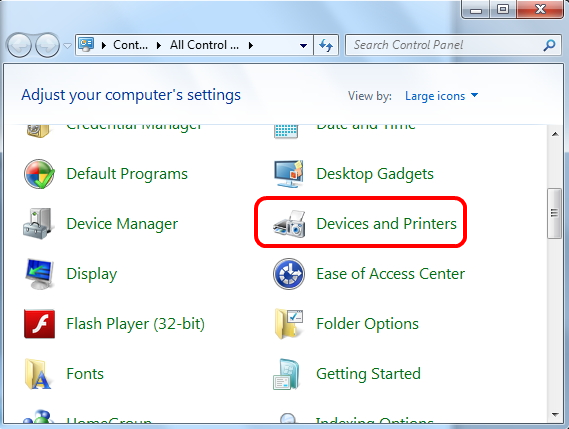Click the Devices and Printers icon

pyautogui.click(x=289, y=224)
